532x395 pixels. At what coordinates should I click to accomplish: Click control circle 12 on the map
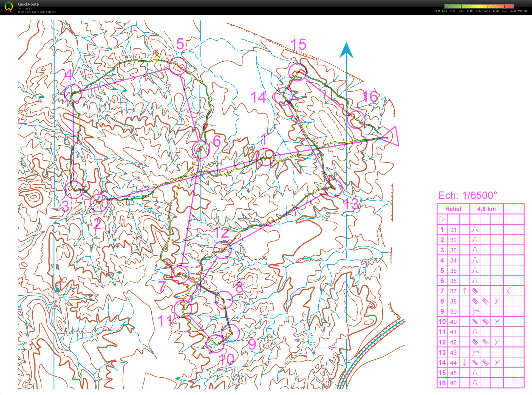click(222, 250)
